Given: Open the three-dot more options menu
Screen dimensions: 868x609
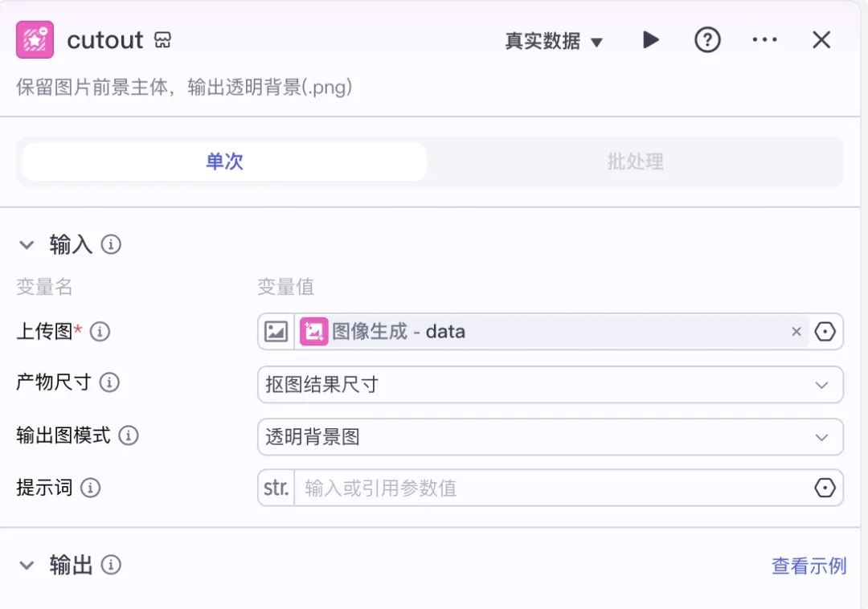Looking at the screenshot, I should point(764,40).
